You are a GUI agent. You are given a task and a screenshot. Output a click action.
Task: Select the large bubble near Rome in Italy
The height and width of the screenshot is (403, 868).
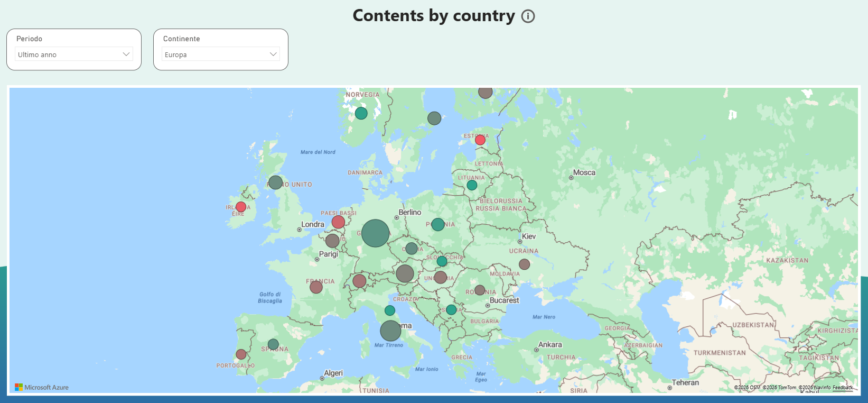pyautogui.click(x=390, y=331)
